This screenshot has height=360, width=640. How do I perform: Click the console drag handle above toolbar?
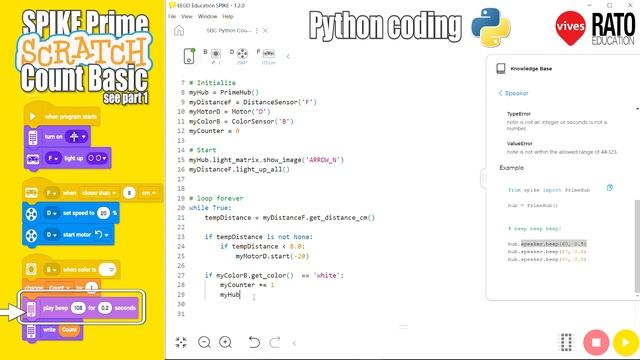[404, 327]
